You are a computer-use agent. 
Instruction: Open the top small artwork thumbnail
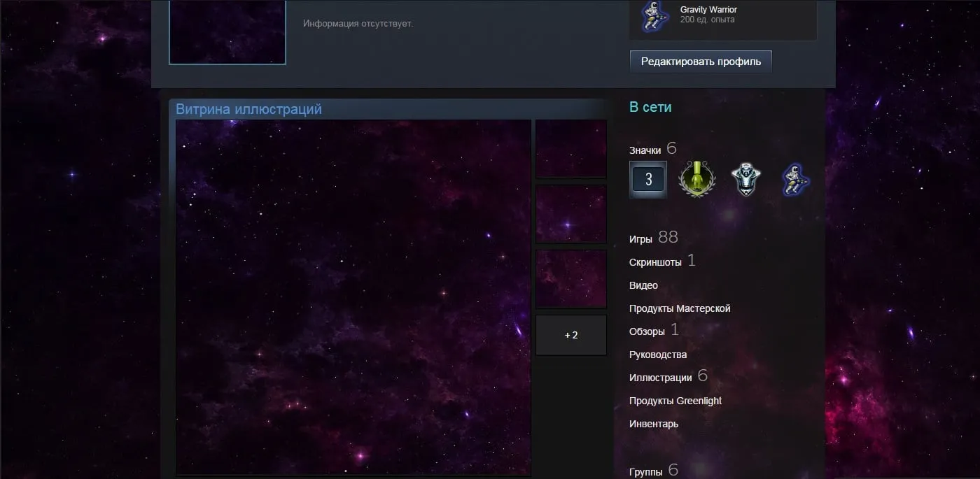click(571, 149)
